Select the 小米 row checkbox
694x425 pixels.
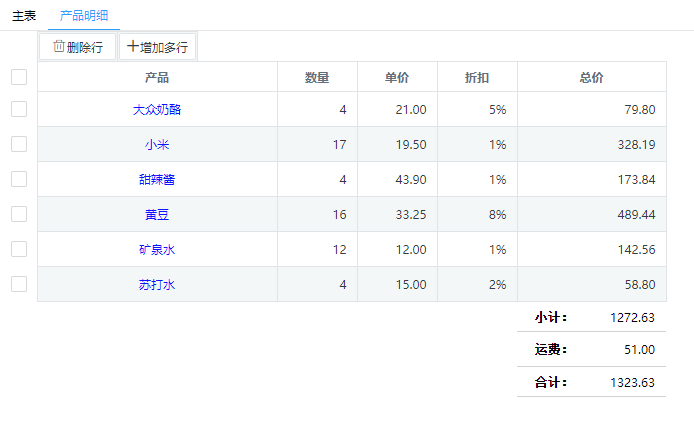pos(19,144)
